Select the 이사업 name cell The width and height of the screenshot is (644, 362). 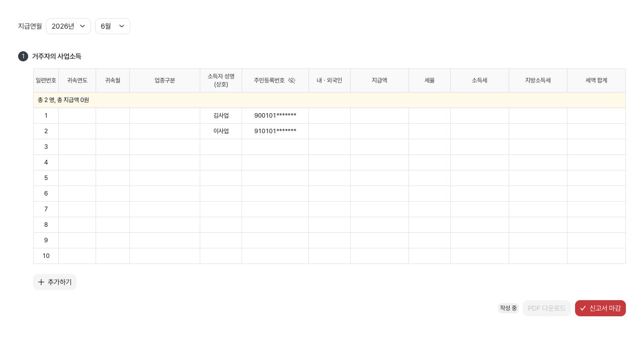[x=221, y=131]
